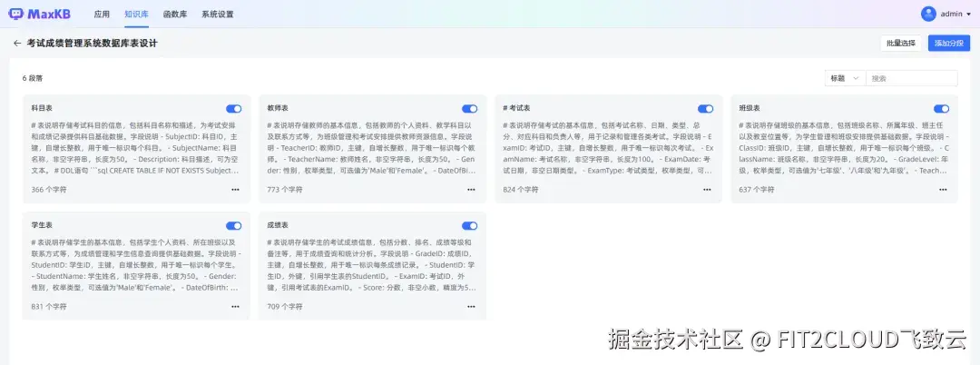Image resolution: width=980 pixels, height=365 pixels.
Task: Disable the 教师表 segment toggle
Action: tap(469, 109)
